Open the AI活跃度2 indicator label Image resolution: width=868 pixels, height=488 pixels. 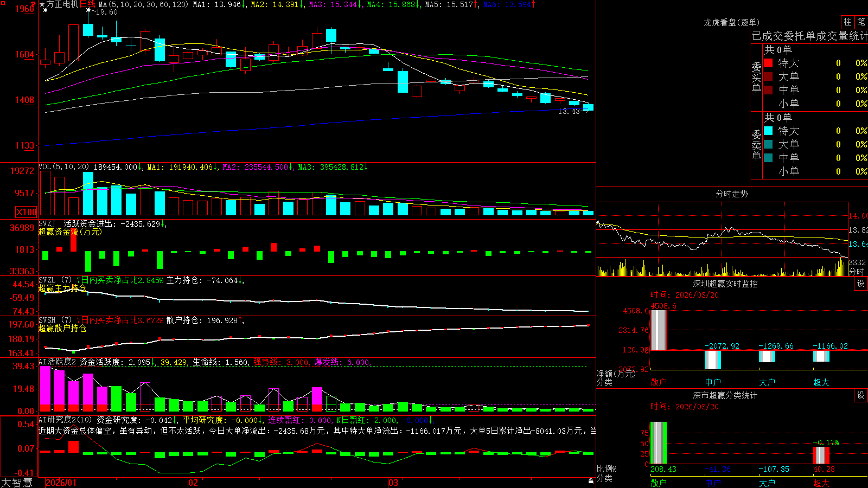click(58, 362)
